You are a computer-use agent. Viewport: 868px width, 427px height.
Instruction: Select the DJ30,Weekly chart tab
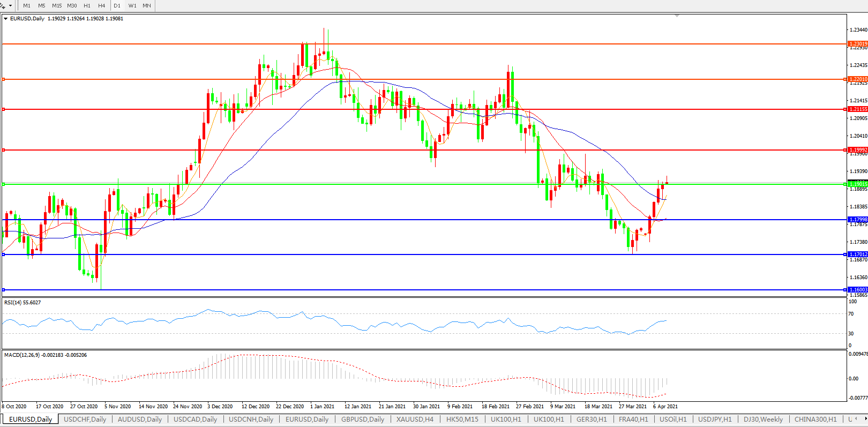coord(763,419)
